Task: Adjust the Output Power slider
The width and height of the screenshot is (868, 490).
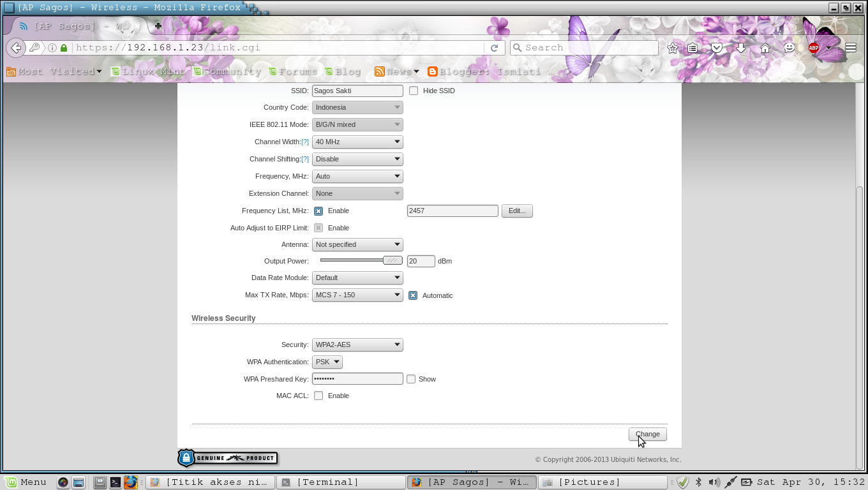Action: click(x=392, y=260)
